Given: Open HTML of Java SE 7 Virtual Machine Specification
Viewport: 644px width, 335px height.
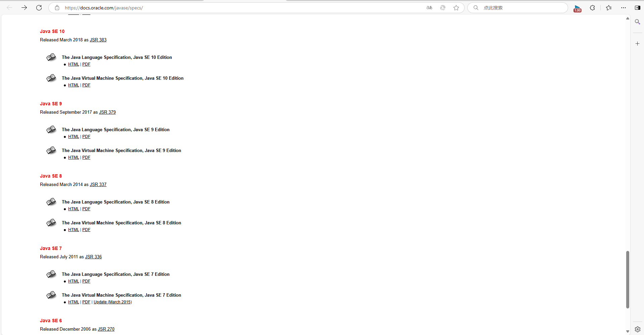Looking at the screenshot, I should point(74,302).
